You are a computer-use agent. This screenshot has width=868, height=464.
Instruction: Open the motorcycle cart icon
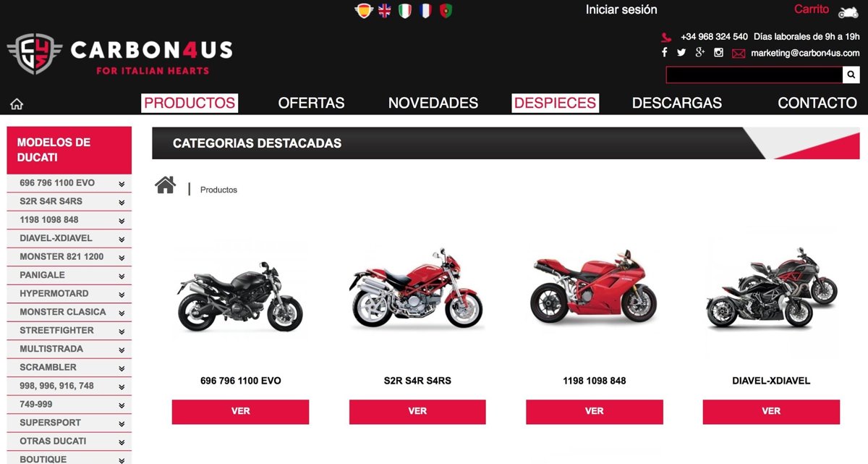coord(848,12)
